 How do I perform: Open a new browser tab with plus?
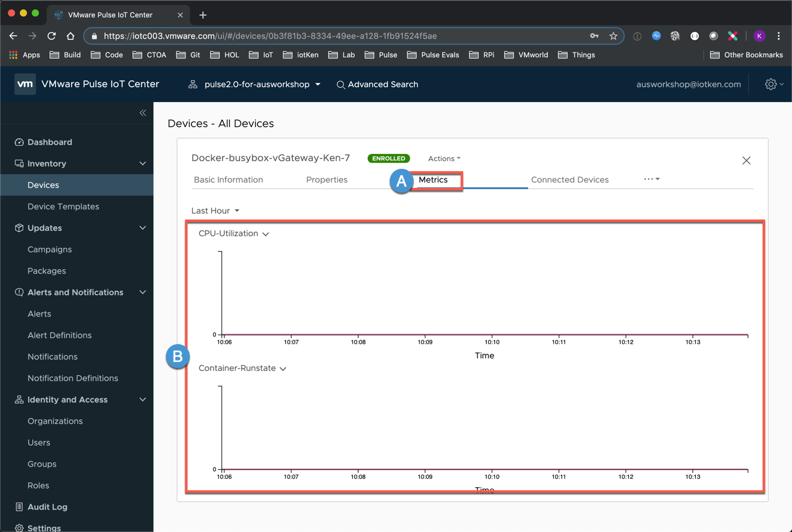click(203, 15)
